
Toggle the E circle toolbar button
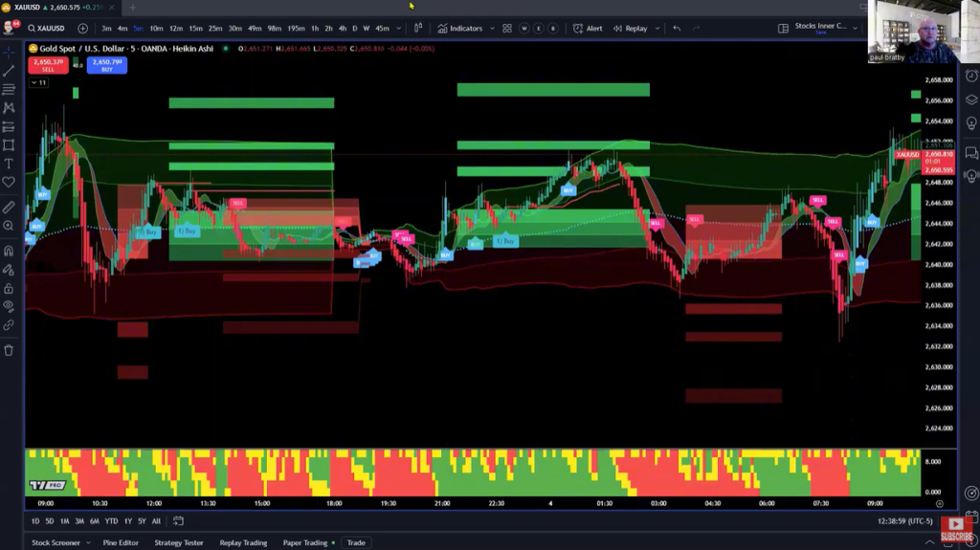pos(538,28)
